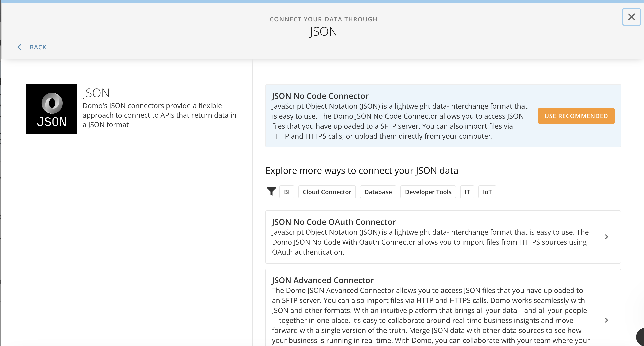This screenshot has height=346, width=644.
Task: Select the IoT filter tag
Action: [x=487, y=192]
